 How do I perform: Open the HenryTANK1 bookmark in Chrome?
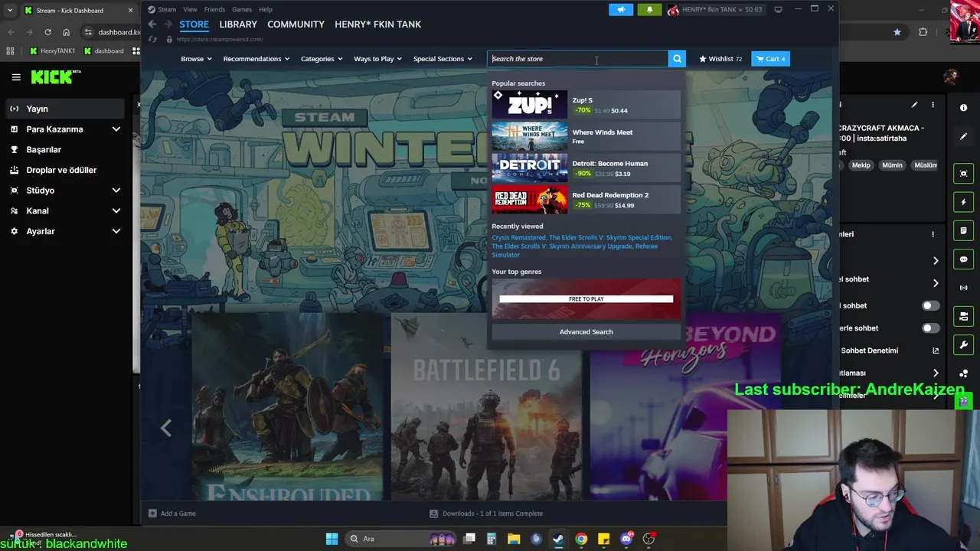point(53,51)
